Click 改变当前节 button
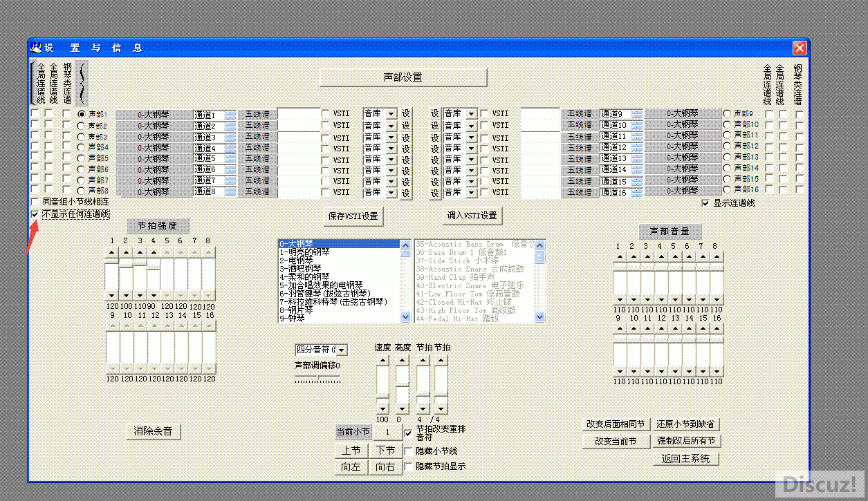Image resolution: width=868 pixels, height=501 pixels. 616,441
